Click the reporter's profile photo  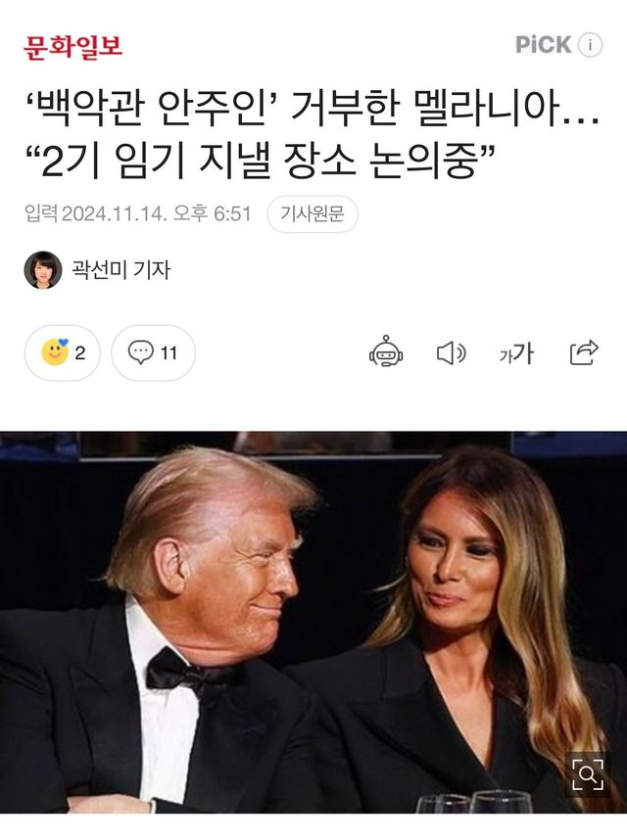click(43, 269)
